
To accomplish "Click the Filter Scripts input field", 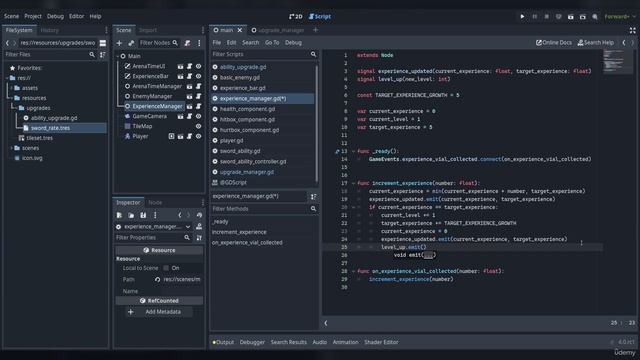I will click(264, 54).
